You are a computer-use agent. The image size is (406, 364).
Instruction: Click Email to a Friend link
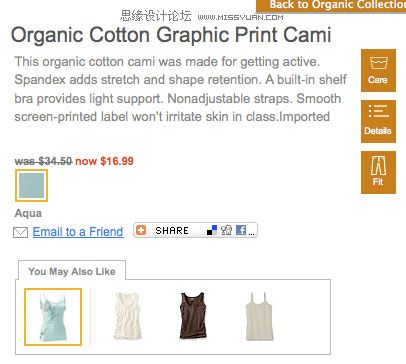[x=78, y=232]
